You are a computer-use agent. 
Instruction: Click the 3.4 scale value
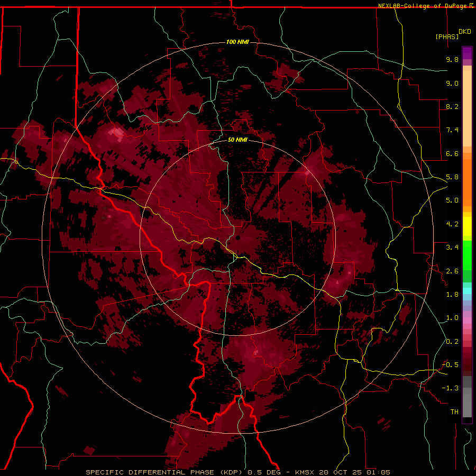click(x=452, y=248)
